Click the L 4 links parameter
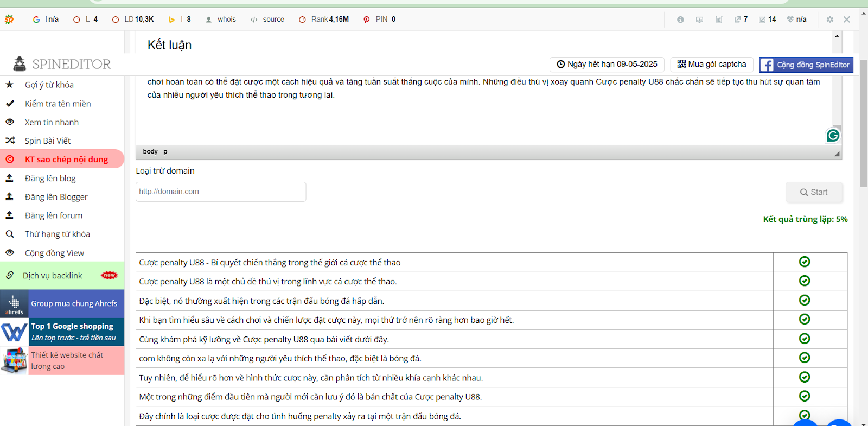Image resolution: width=868 pixels, height=426 pixels. coord(86,20)
